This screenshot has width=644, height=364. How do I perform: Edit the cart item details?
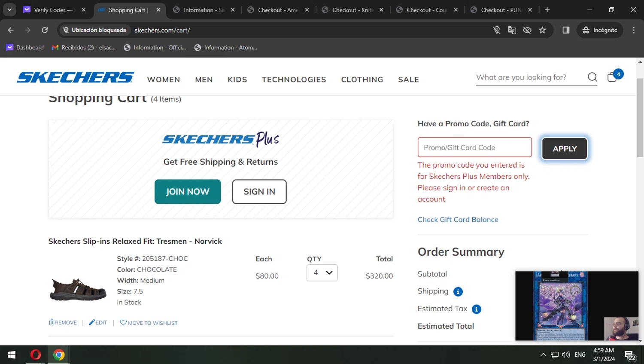click(x=98, y=323)
